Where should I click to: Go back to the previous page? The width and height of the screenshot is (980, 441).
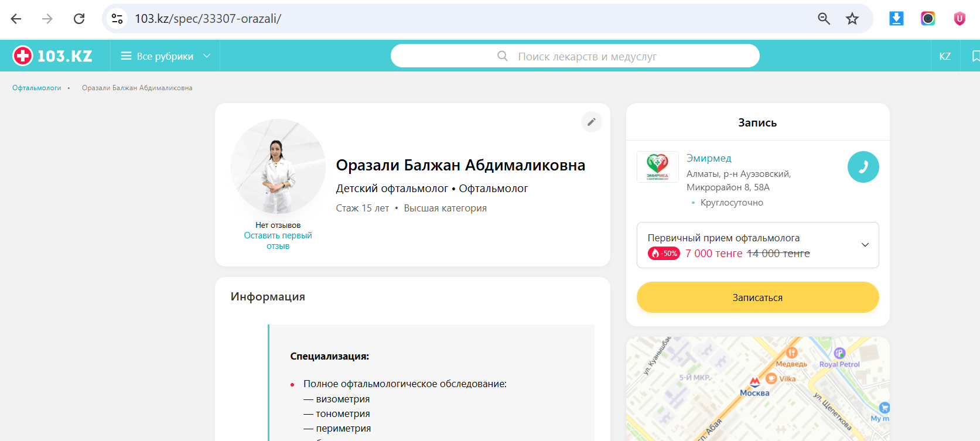[x=16, y=19]
